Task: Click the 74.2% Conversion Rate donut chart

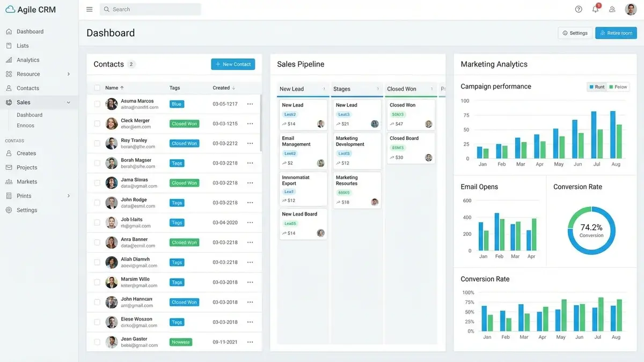Action: coord(591,230)
